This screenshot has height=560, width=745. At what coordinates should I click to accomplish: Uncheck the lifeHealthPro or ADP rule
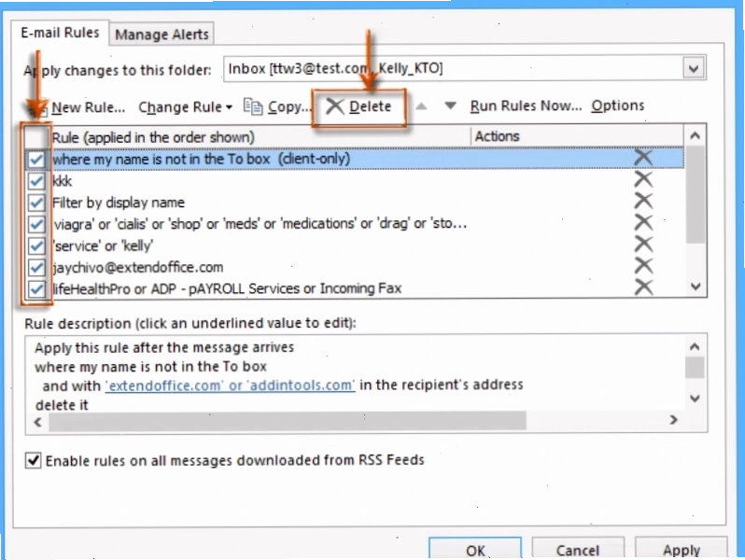point(36,288)
